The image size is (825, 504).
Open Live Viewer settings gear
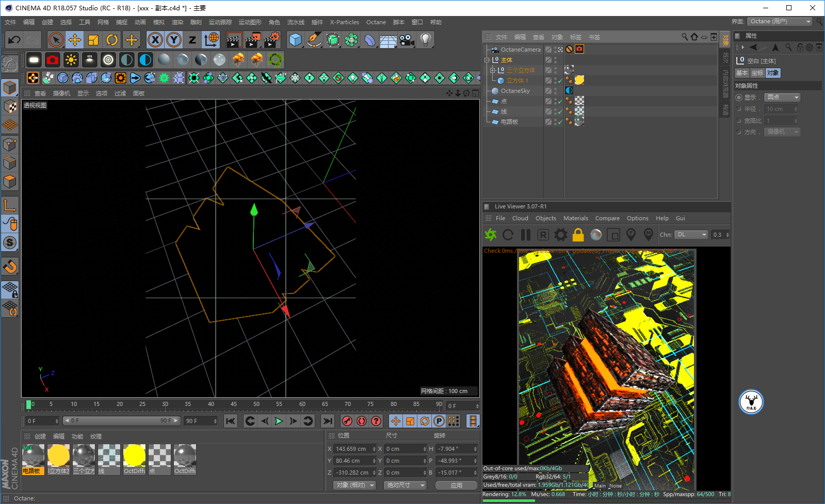[x=561, y=235]
